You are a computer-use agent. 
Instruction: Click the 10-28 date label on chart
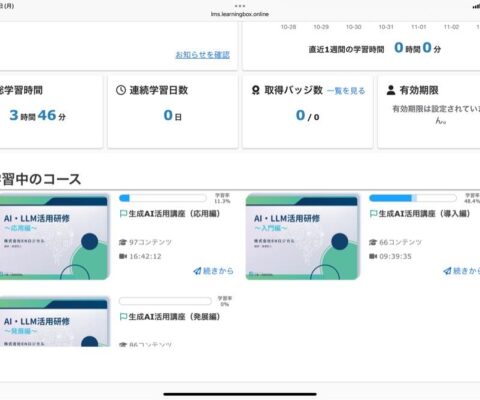288,27
